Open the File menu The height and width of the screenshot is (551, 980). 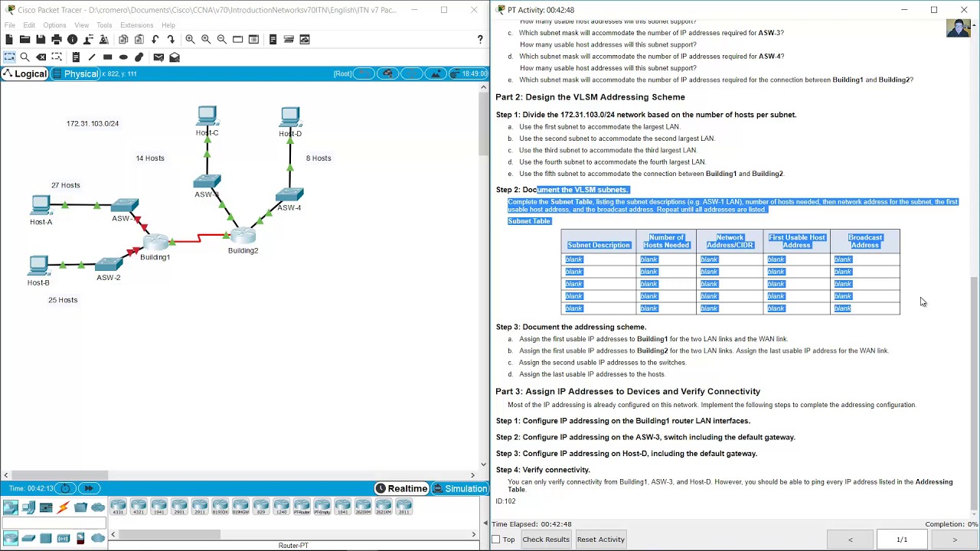click(10, 25)
